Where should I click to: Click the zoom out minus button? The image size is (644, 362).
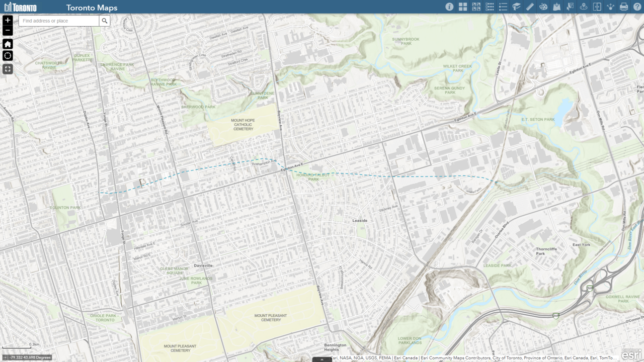click(x=8, y=31)
